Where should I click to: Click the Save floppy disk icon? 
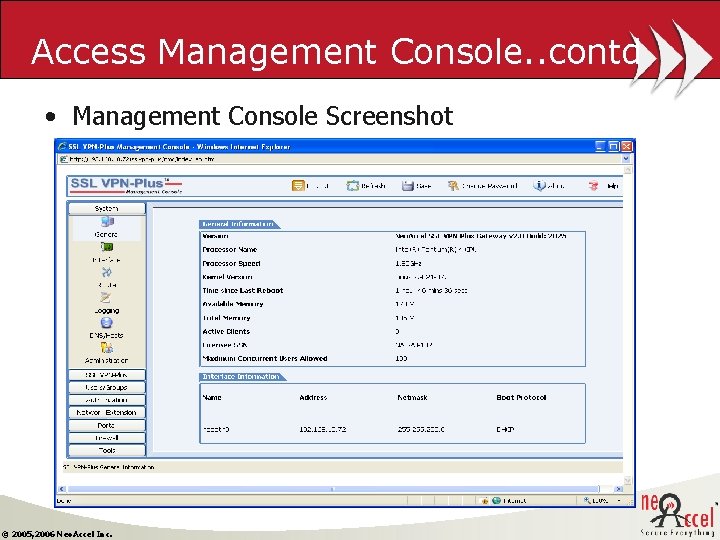pos(407,186)
